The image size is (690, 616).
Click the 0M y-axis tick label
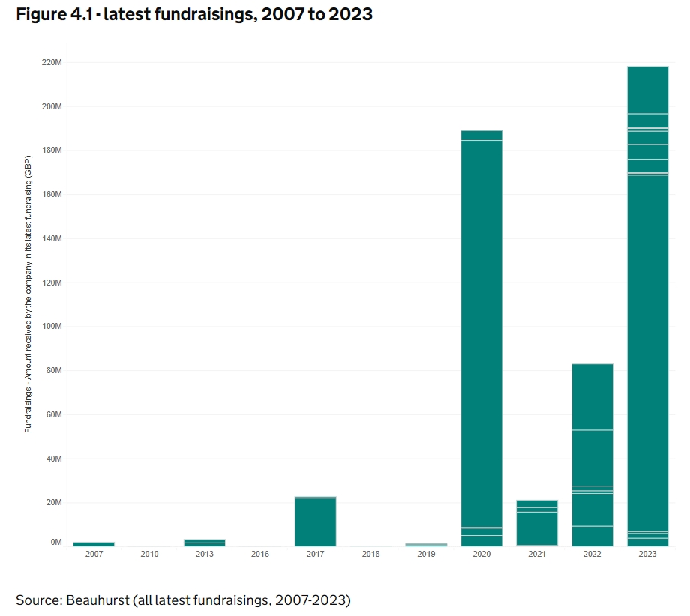[x=55, y=542]
